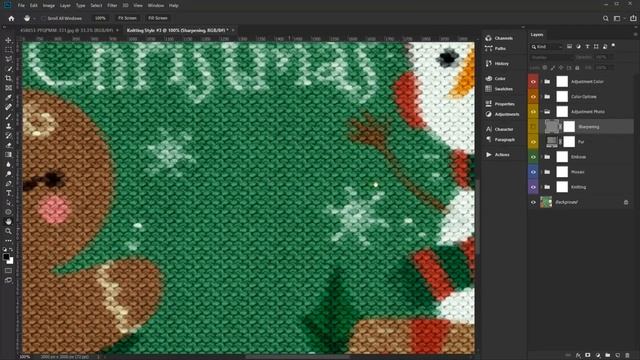Select the Frame tool

point(8,88)
